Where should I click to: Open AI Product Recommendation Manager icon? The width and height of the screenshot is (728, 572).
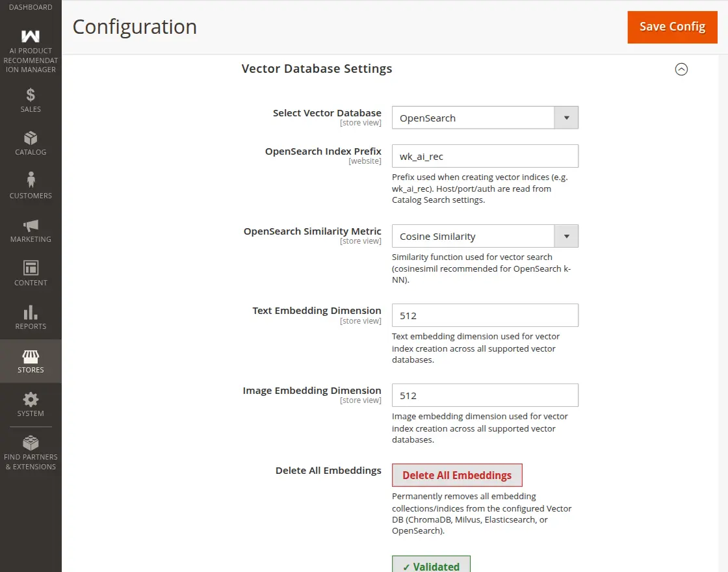point(31,36)
